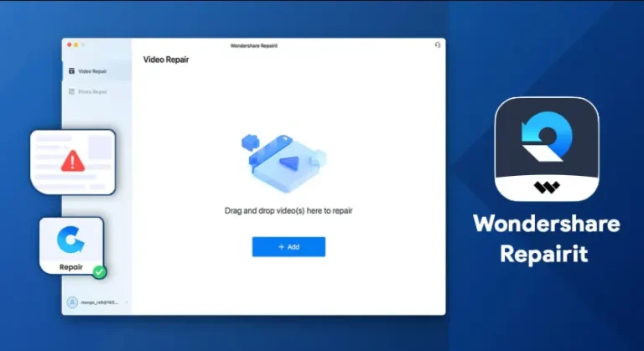644x351 pixels.
Task: Click the red warning triangle icon
Action: 73,161
